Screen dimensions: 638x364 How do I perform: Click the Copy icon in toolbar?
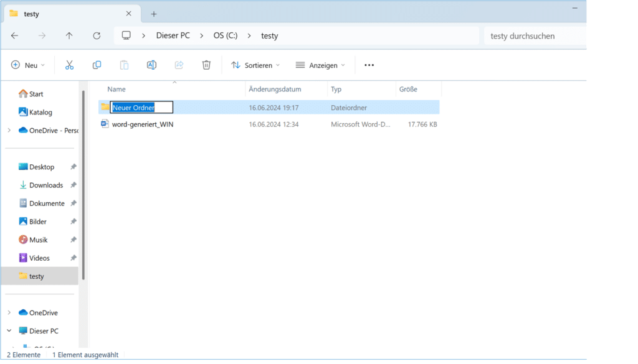(97, 65)
